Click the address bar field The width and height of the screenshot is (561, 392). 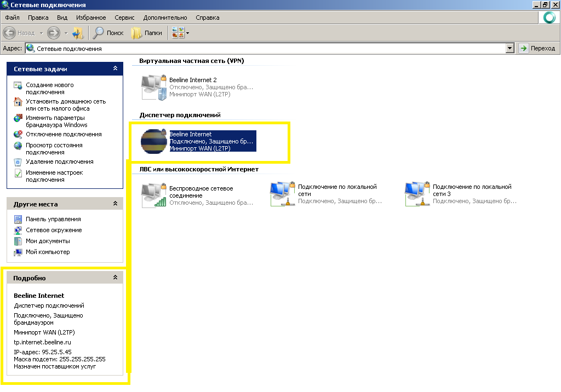(x=266, y=48)
